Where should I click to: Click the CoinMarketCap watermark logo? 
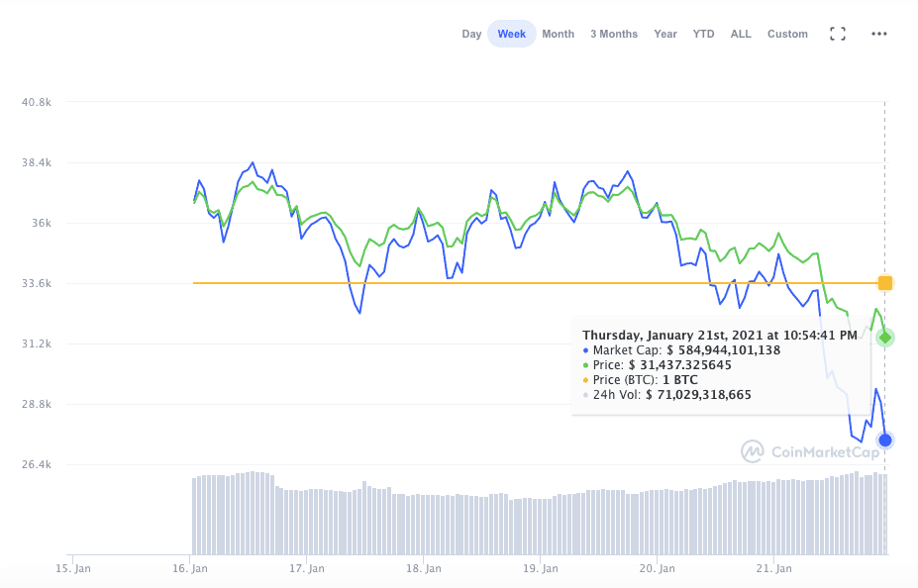click(x=810, y=451)
